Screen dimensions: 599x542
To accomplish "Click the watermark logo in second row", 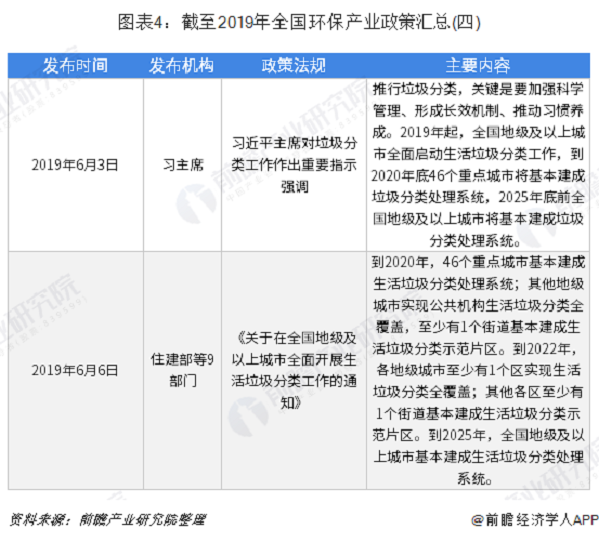I will point(248,416).
